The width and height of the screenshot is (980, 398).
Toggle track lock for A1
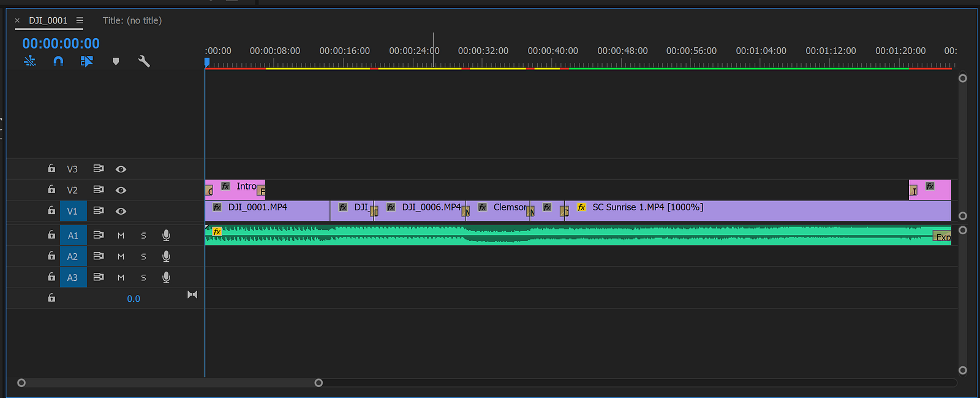click(x=51, y=235)
